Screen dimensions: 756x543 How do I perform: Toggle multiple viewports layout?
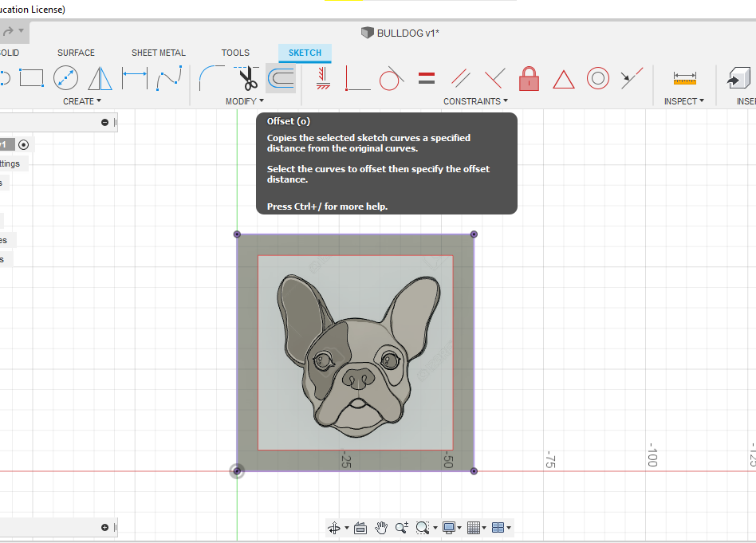point(497,527)
